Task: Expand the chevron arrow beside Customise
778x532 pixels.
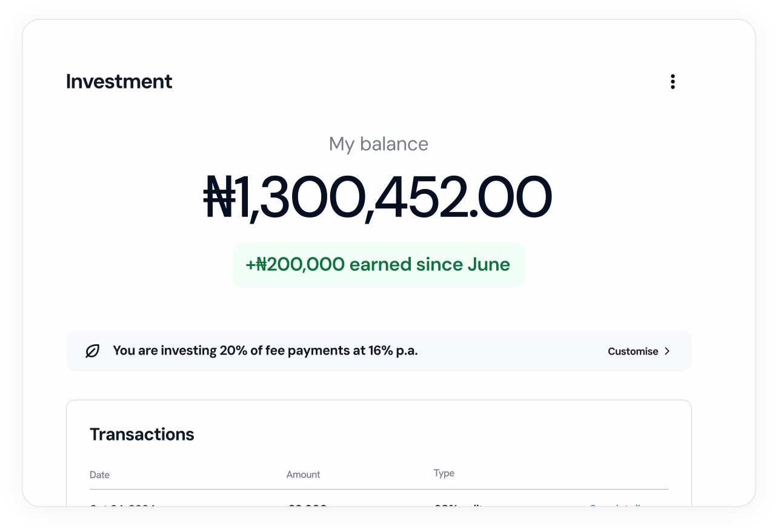Action: tap(667, 351)
